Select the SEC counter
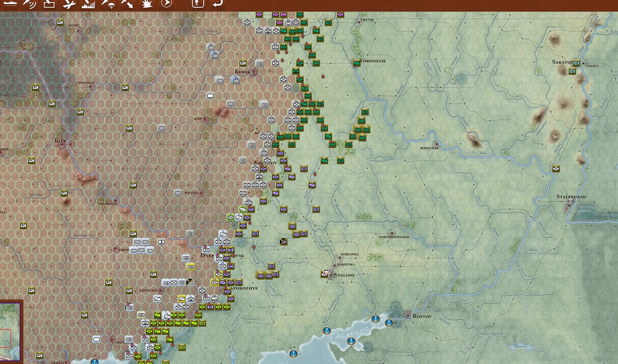618x364 pixels. (141, 315)
